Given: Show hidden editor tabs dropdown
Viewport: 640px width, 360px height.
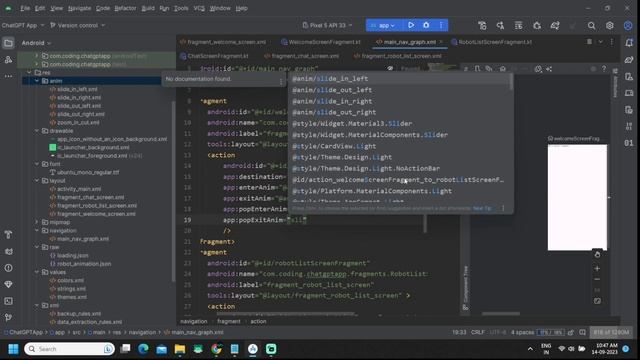Looking at the screenshot, I should click(x=600, y=42).
